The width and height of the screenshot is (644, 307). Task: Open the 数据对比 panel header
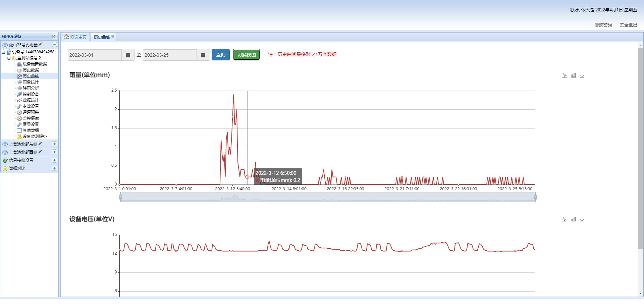(x=29, y=168)
